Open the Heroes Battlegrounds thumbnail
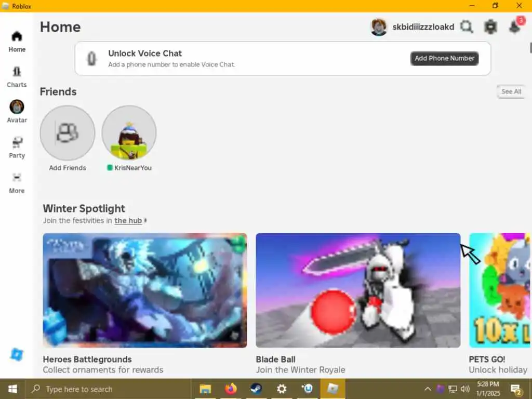Image resolution: width=532 pixels, height=399 pixels. click(145, 290)
